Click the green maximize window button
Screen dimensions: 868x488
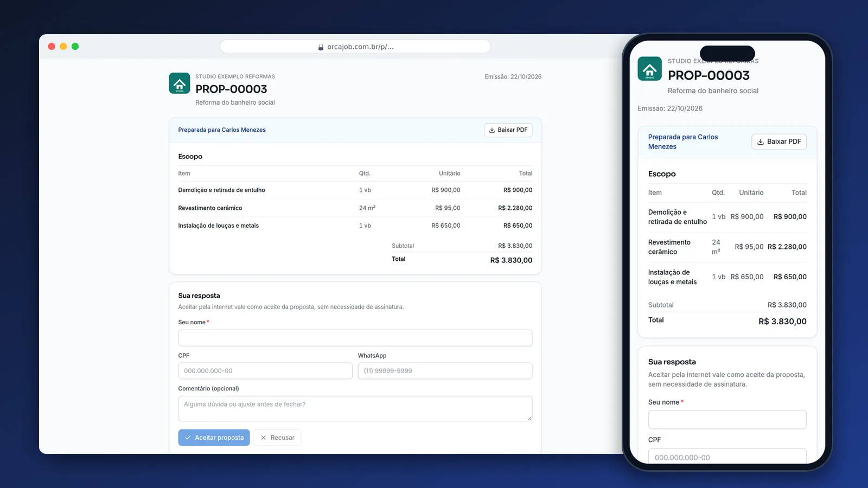click(75, 47)
